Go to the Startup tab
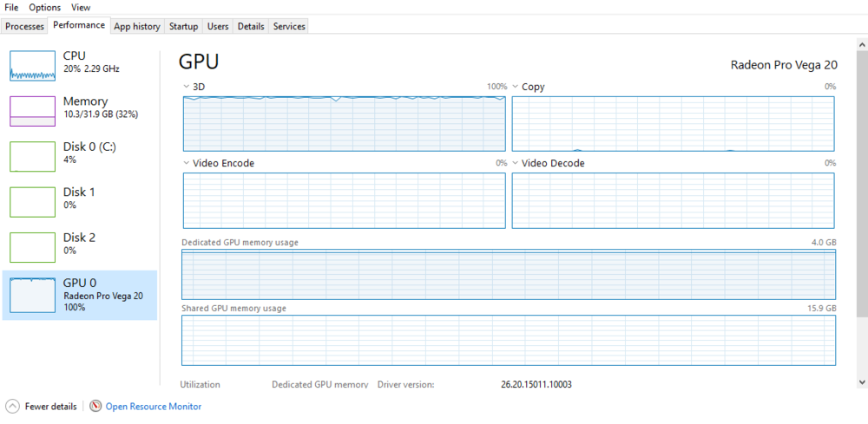This screenshot has height=424, width=868. click(x=183, y=26)
